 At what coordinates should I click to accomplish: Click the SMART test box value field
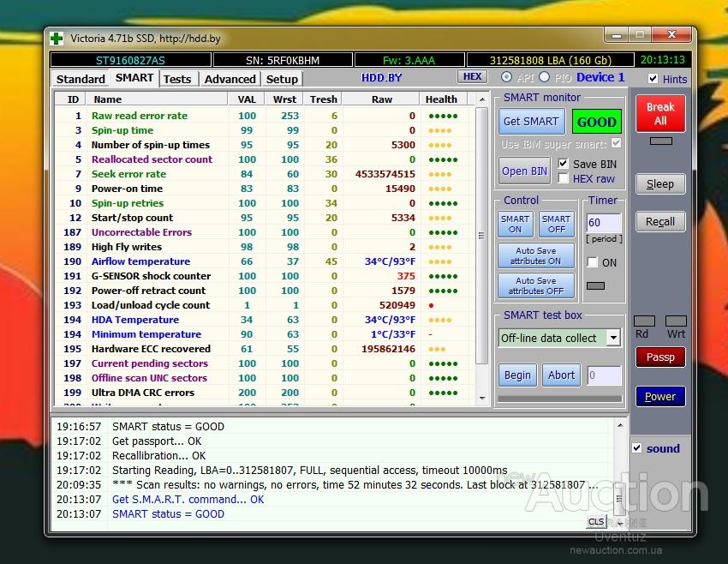pos(604,375)
